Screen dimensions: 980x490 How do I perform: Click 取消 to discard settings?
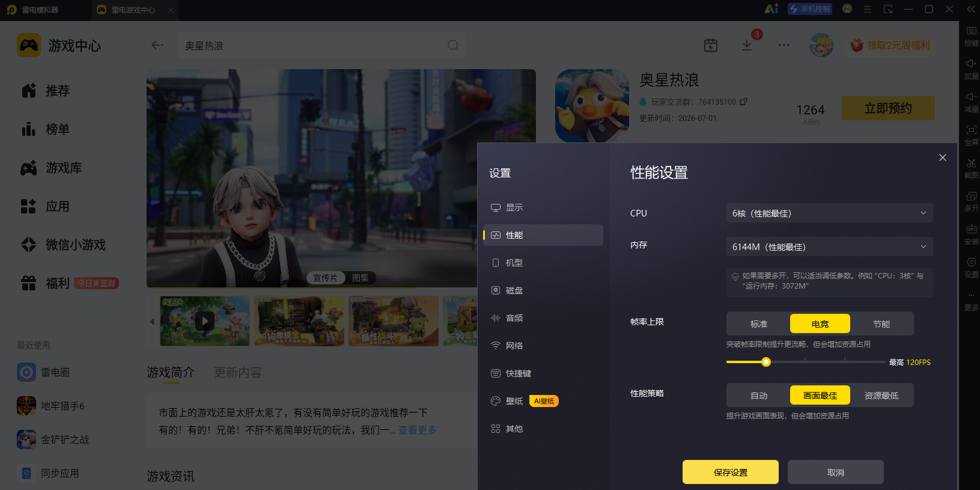[836, 472]
